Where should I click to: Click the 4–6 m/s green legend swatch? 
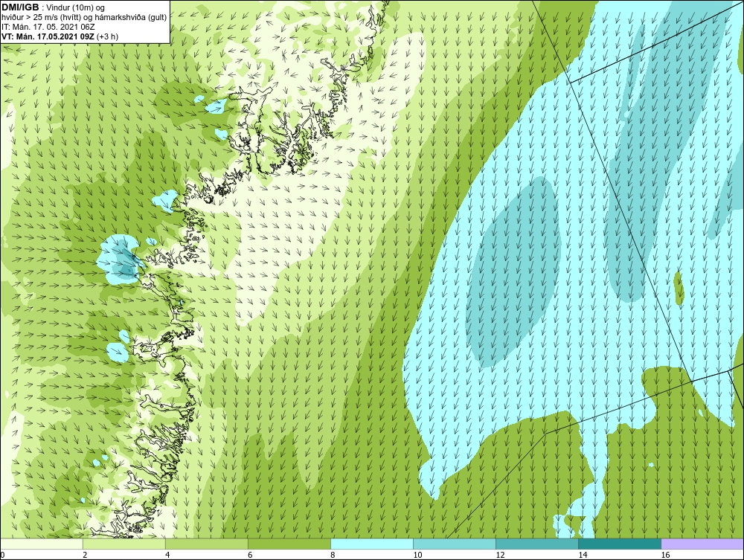pyautogui.click(x=206, y=544)
